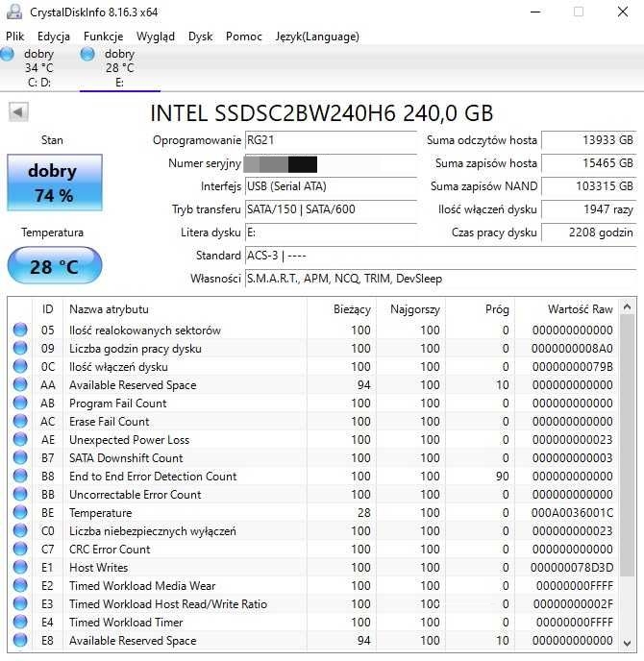Screen dimensions: 644x661
Task: Open the Wygląd menu
Action: 155,37
